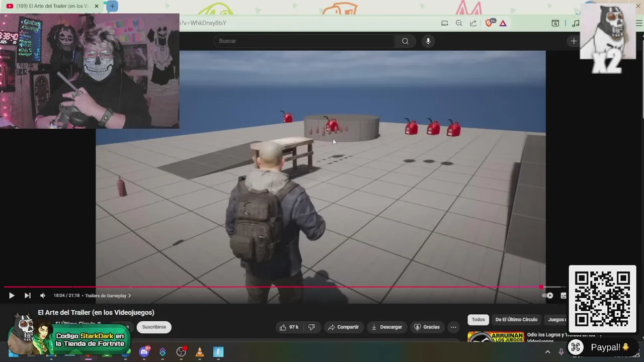Screen dimensions: 644x362
Task: Click the Compartir share button
Action: [343, 327]
